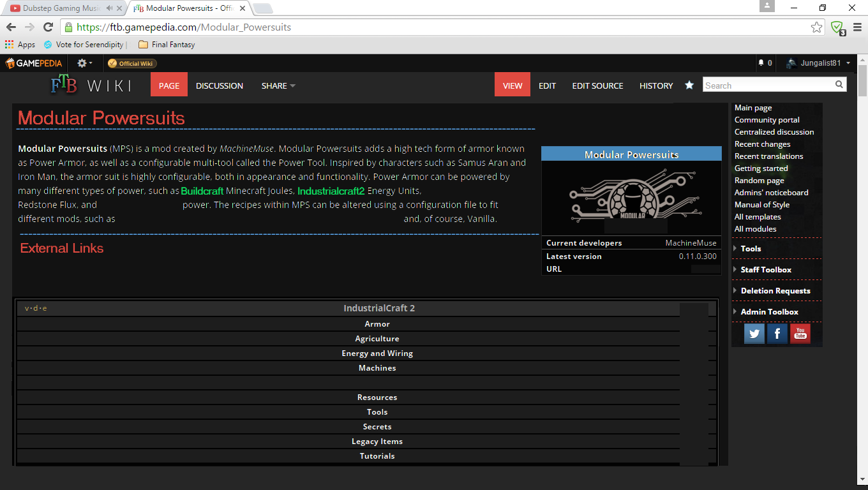The image size is (868, 490).
Task: Click the browser Back arrow
Action: pyautogui.click(x=11, y=27)
